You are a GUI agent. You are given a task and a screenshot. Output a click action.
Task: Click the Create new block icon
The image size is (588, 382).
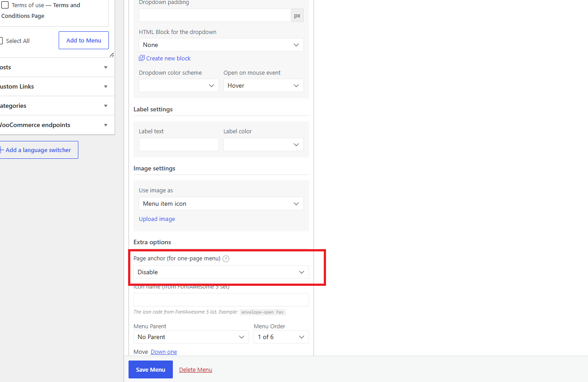click(x=142, y=58)
